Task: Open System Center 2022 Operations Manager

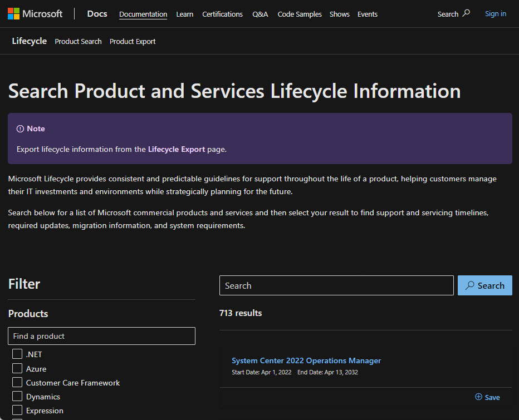Action: point(306,360)
